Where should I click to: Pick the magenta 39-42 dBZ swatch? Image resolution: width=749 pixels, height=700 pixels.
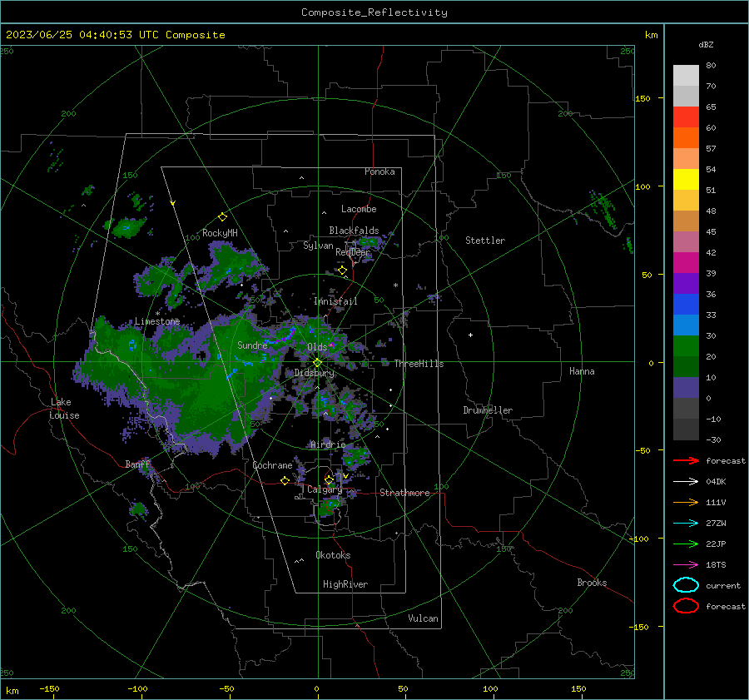click(x=686, y=263)
